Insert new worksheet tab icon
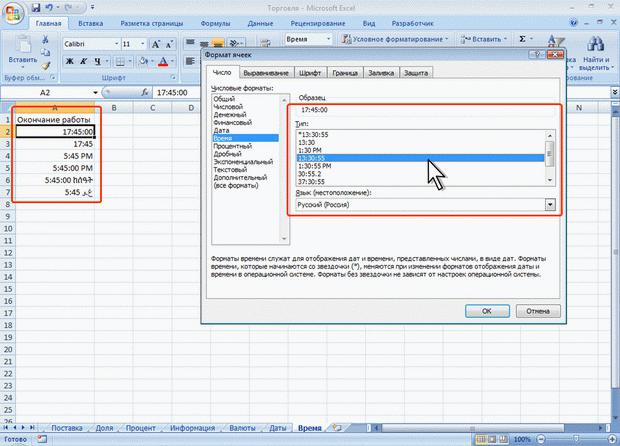 pyautogui.click(x=337, y=427)
